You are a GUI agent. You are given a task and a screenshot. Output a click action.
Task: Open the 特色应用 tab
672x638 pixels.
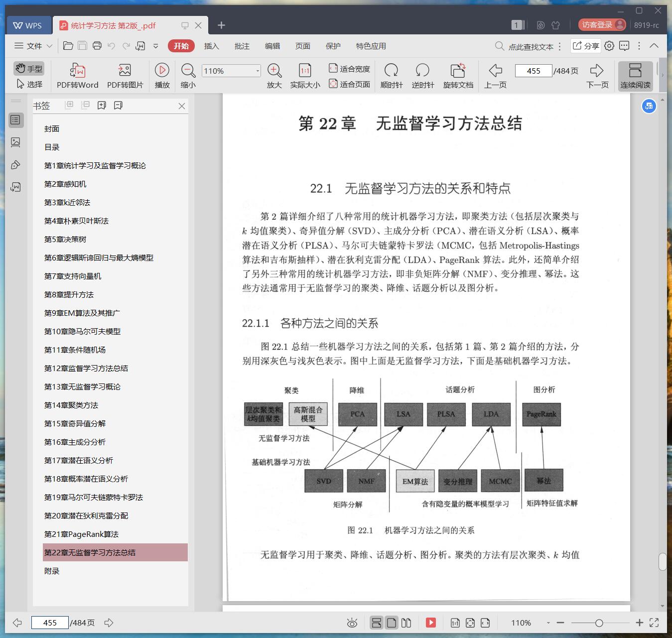click(x=371, y=46)
